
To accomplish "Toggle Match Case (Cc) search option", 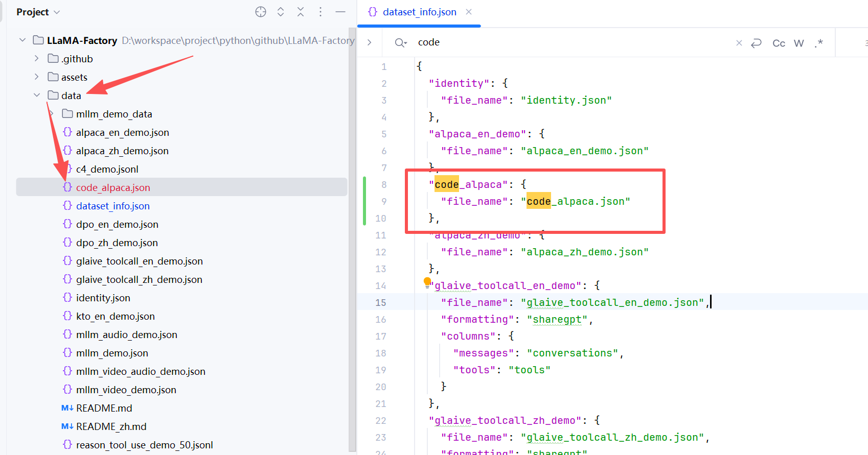I will 779,43.
